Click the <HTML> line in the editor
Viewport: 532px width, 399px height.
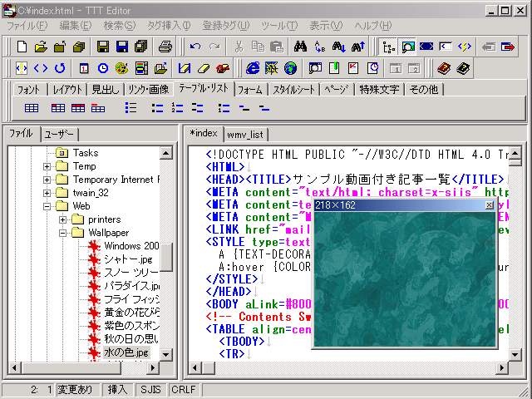[x=225, y=167]
